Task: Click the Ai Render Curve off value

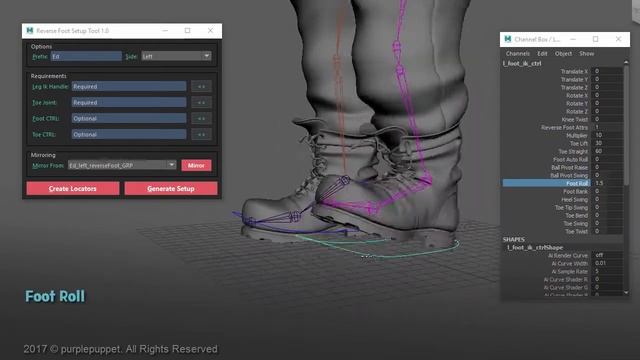Action: point(607,255)
